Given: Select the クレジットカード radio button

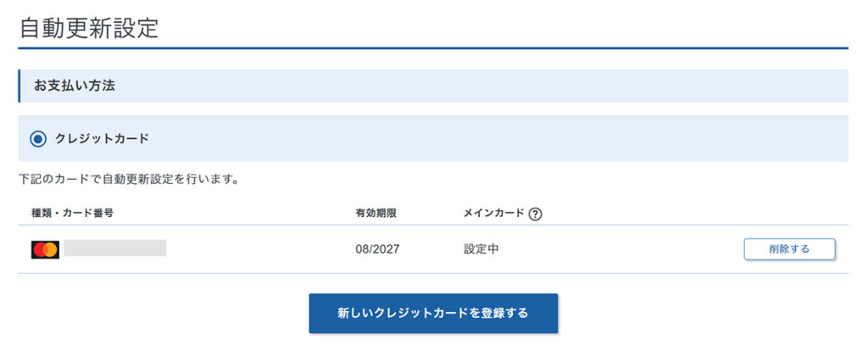Looking at the screenshot, I should [x=38, y=138].
